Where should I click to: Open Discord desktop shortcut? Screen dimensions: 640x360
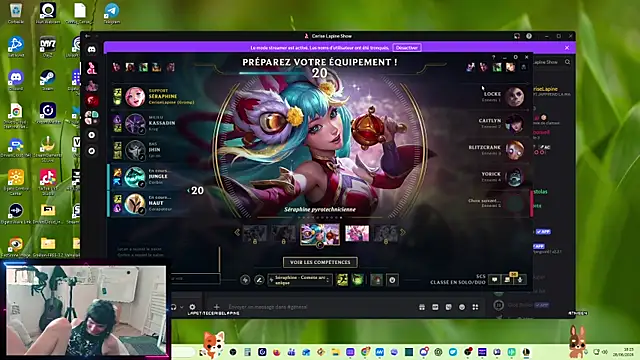[x=16, y=80]
